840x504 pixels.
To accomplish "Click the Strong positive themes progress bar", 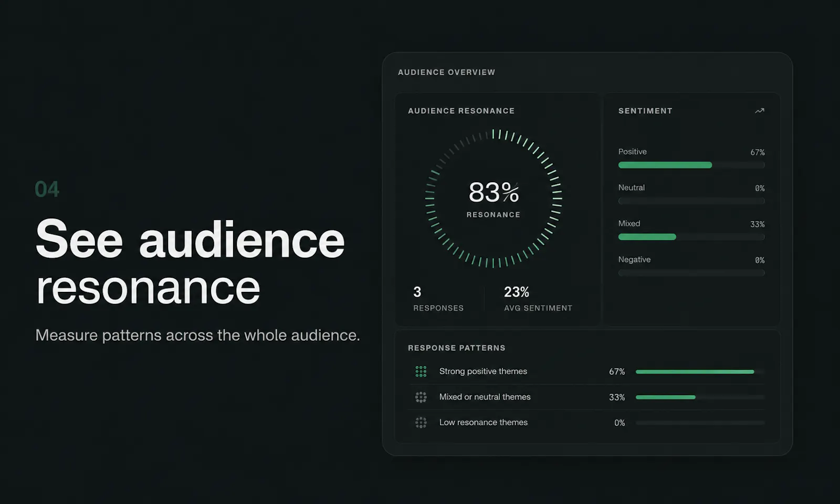I will [700, 372].
